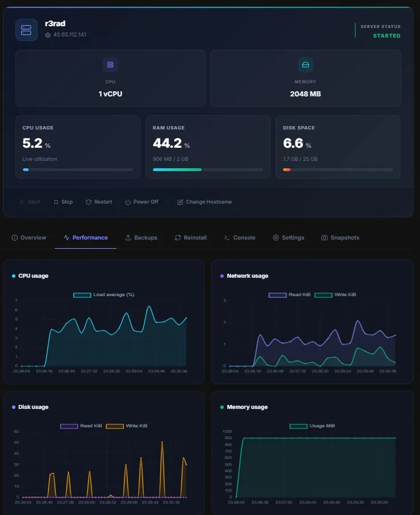Switch to the Backups tab
The width and height of the screenshot is (420, 515).
[x=142, y=237]
